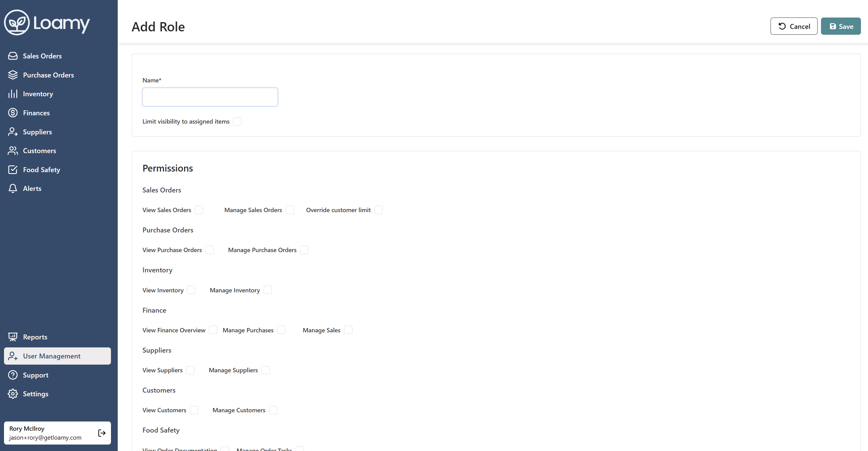Enable Override customer limit permission
The image size is (868, 451).
(x=378, y=210)
